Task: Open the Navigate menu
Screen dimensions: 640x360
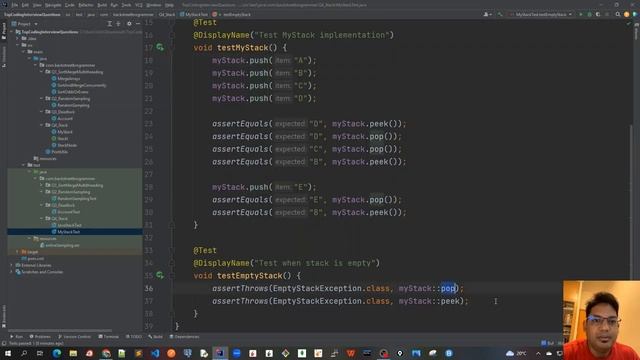Action: coord(53,5)
